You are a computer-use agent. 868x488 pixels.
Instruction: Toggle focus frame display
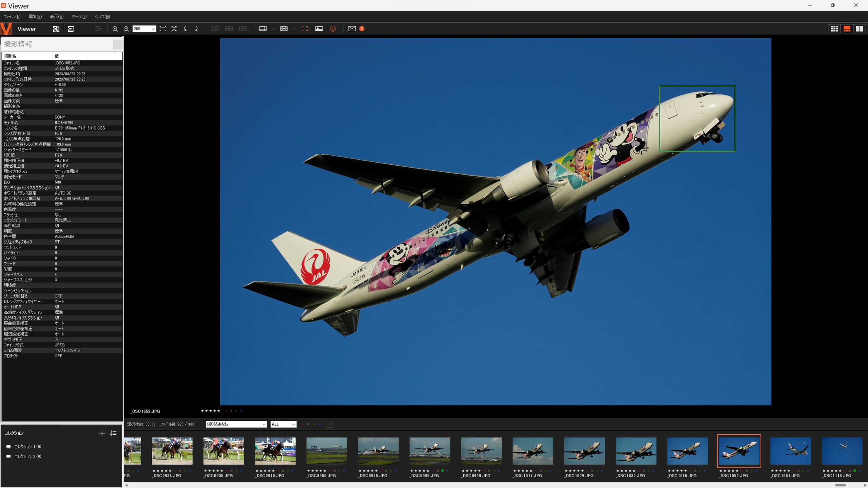[305, 29]
